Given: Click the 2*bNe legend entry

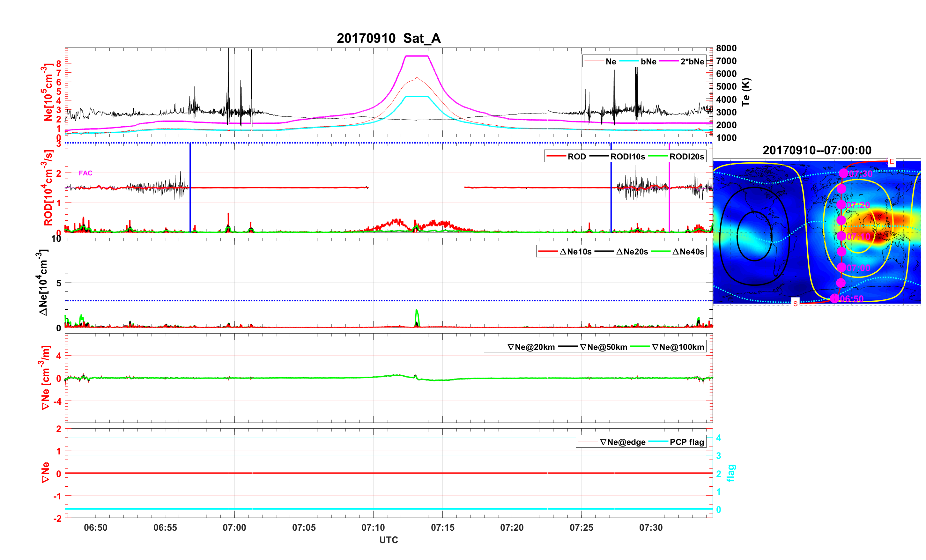Looking at the screenshot, I should (x=692, y=62).
